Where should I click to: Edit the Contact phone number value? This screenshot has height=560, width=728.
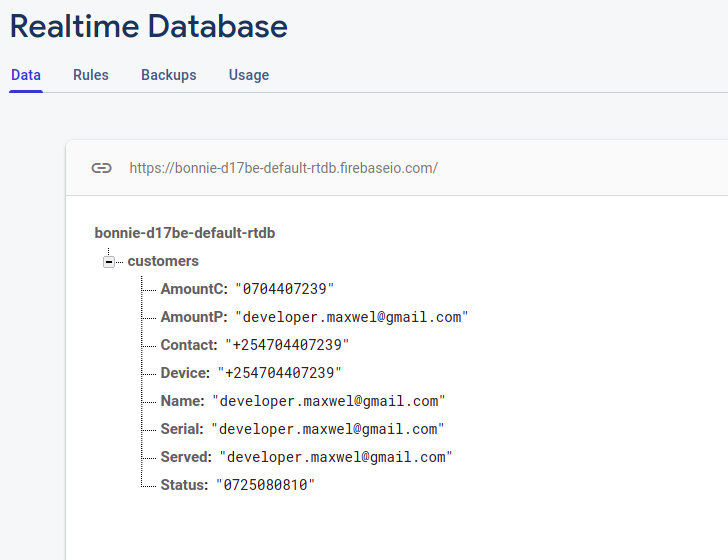tap(287, 345)
